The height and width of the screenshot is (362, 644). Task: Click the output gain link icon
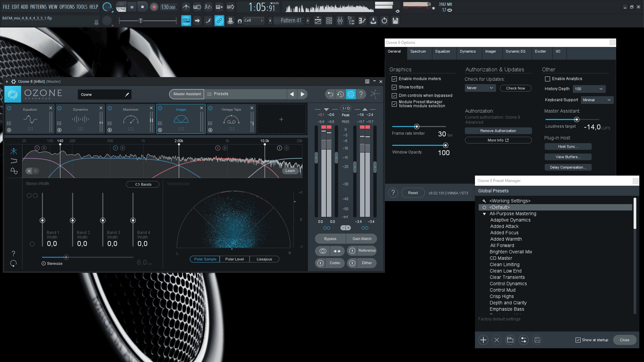click(365, 228)
